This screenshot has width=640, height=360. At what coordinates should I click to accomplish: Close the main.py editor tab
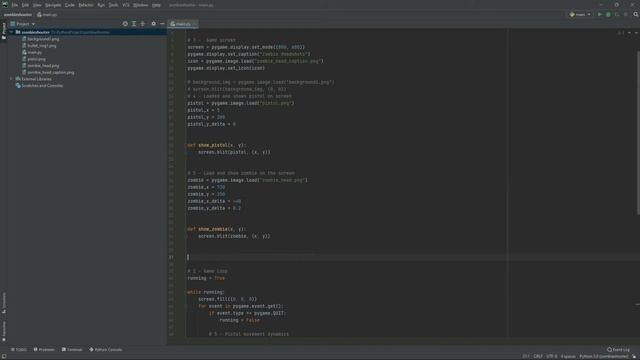pyautogui.click(x=194, y=24)
